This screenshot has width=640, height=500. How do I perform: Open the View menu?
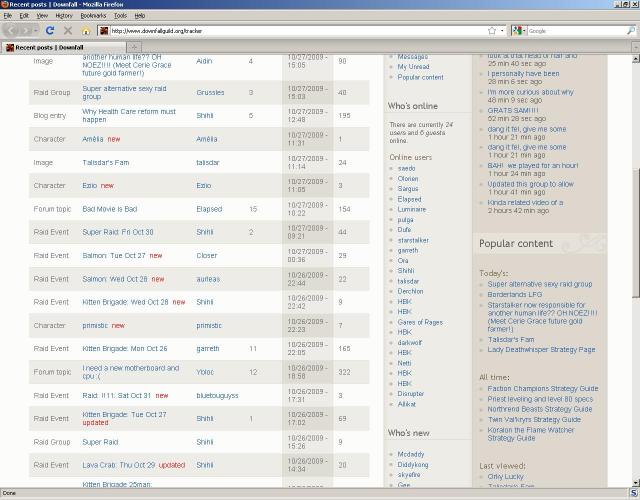(42, 16)
